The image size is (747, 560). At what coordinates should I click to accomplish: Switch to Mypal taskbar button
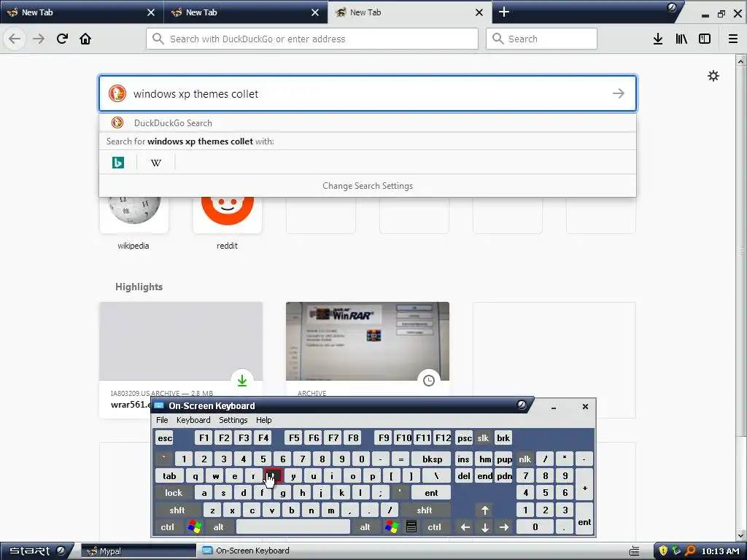pyautogui.click(x=138, y=551)
